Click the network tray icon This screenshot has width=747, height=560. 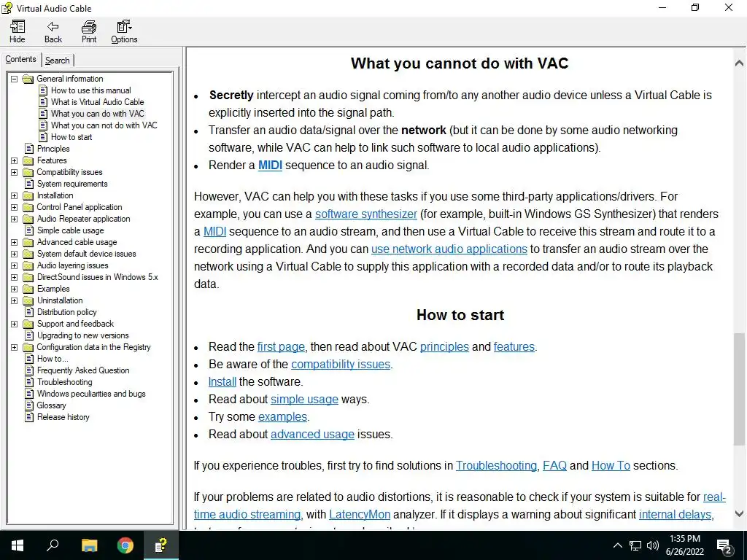point(635,545)
